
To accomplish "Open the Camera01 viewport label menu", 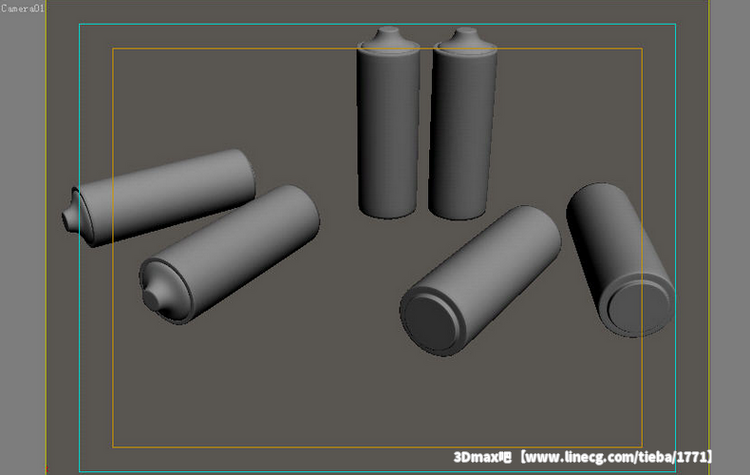I will [22, 8].
